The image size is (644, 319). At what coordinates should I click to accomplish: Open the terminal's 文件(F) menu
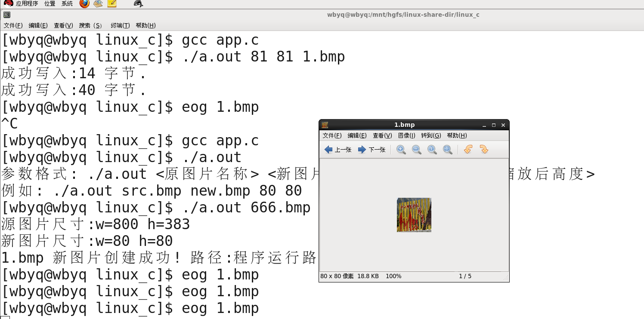[x=13, y=25]
